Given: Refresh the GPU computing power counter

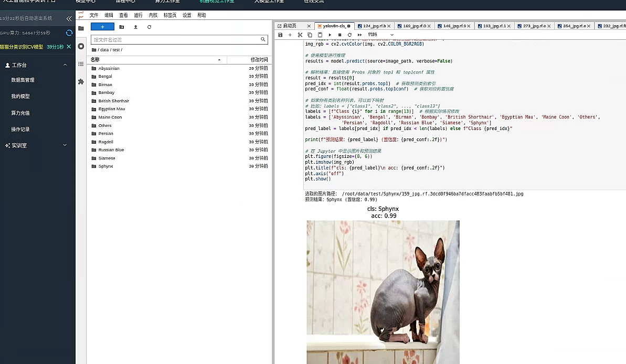Looking at the screenshot, I should [x=69, y=33].
